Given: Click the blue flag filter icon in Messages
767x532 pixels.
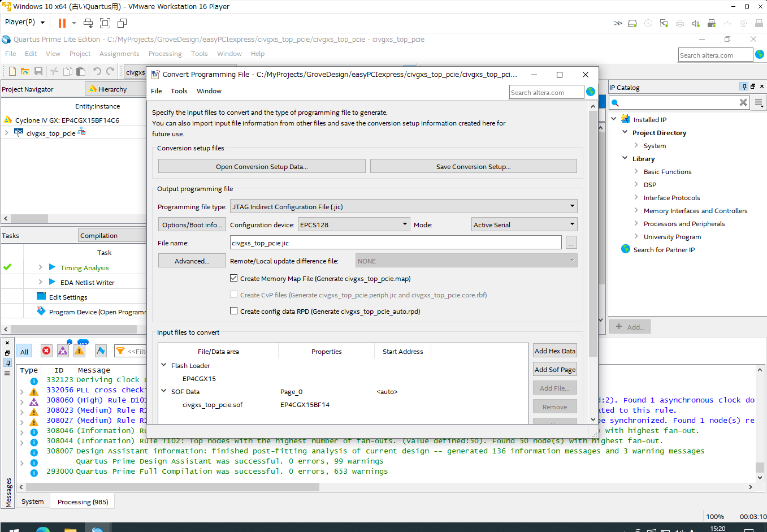Looking at the screenshot, I should click(x=101, y=351).
